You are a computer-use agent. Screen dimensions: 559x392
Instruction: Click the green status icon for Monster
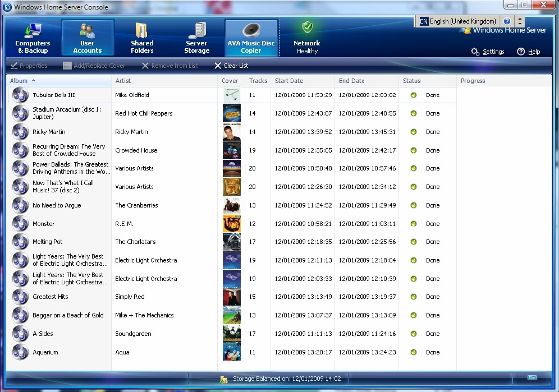click(414, 224)
